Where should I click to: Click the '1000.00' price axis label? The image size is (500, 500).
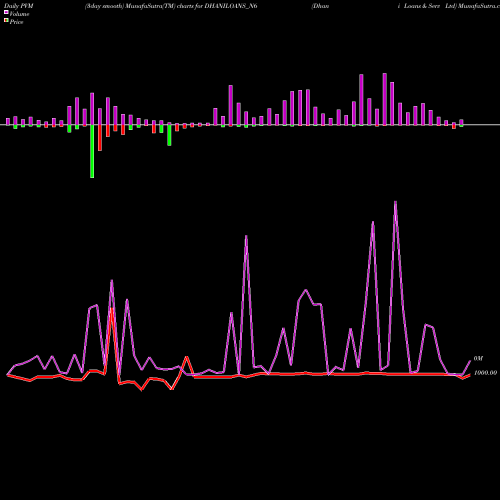[x=485, y=373]
